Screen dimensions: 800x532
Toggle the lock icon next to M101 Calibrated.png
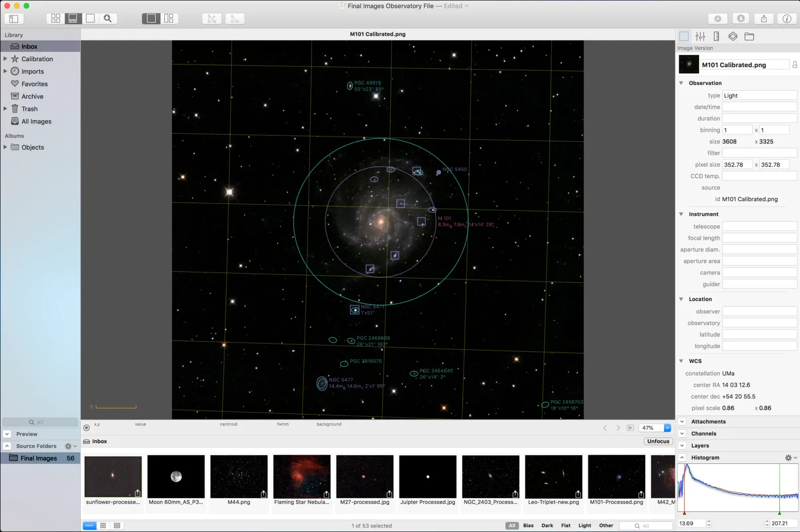[x=794, y=64]
